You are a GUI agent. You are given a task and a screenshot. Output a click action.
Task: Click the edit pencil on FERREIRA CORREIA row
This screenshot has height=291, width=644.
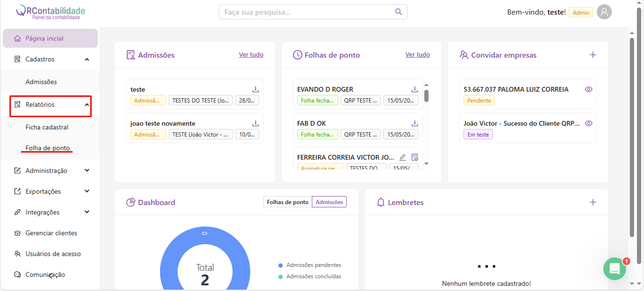(403, 157)
